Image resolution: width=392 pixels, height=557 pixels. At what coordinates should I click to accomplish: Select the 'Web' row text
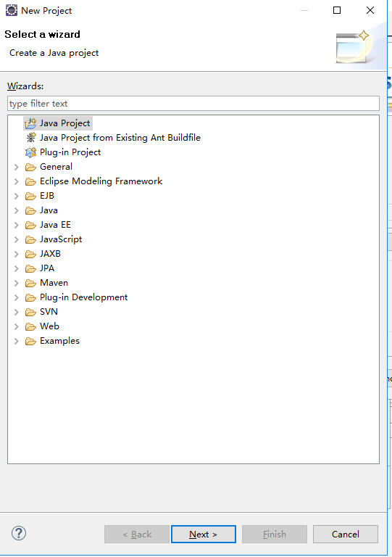coord(49,326)
